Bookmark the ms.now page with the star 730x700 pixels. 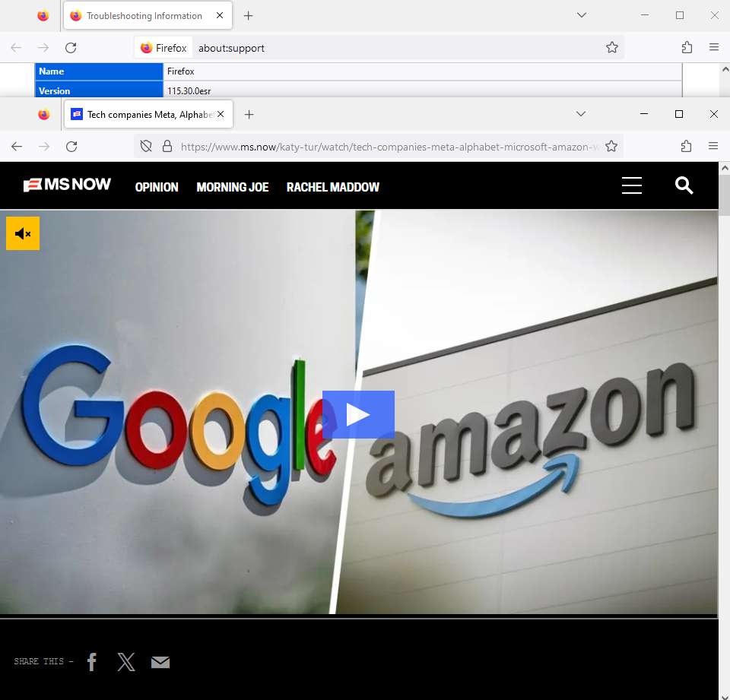coord(611,147)
